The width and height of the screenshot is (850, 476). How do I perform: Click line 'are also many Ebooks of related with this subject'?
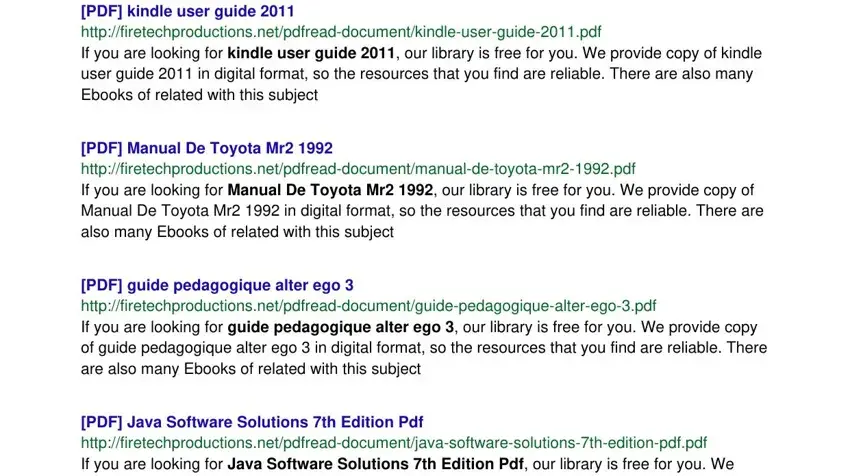[x=251, y=369]
